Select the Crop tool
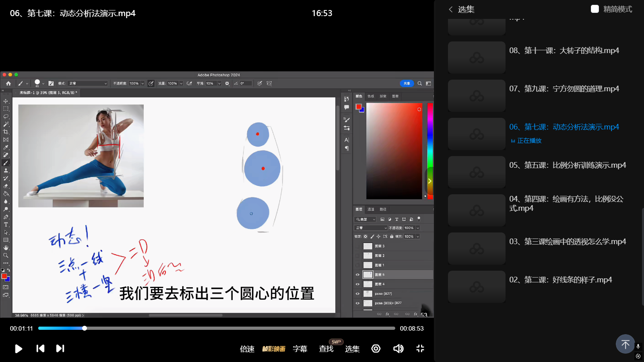 tap(6, 132)
